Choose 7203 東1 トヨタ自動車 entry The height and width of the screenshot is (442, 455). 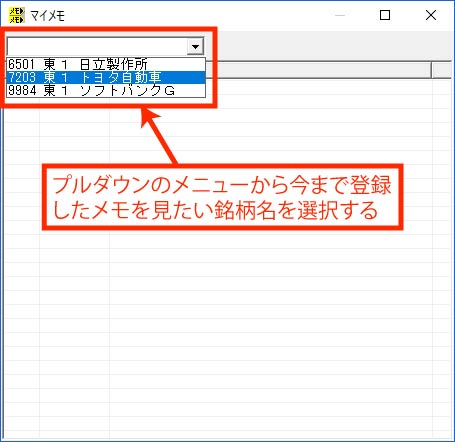tap(106, 77)
